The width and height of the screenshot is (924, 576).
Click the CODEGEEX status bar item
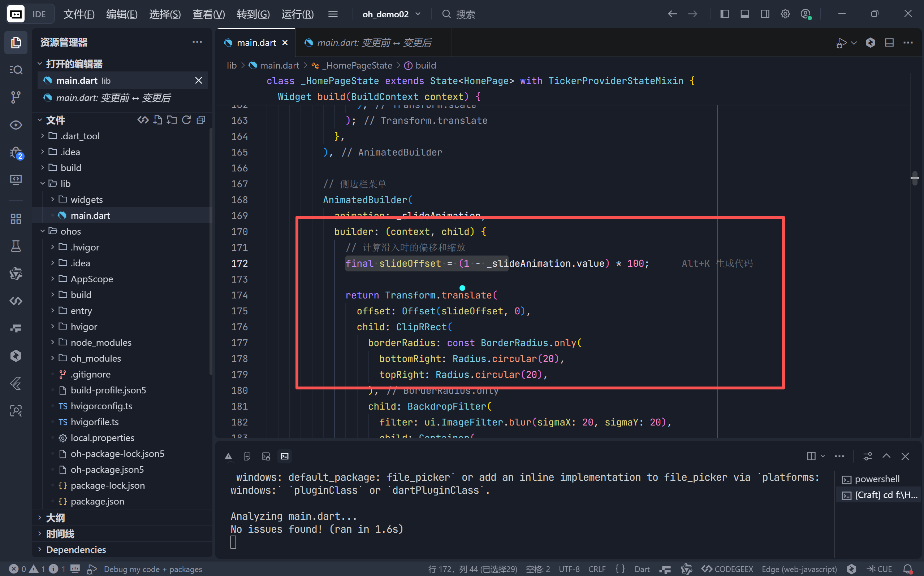coord(727,569)
